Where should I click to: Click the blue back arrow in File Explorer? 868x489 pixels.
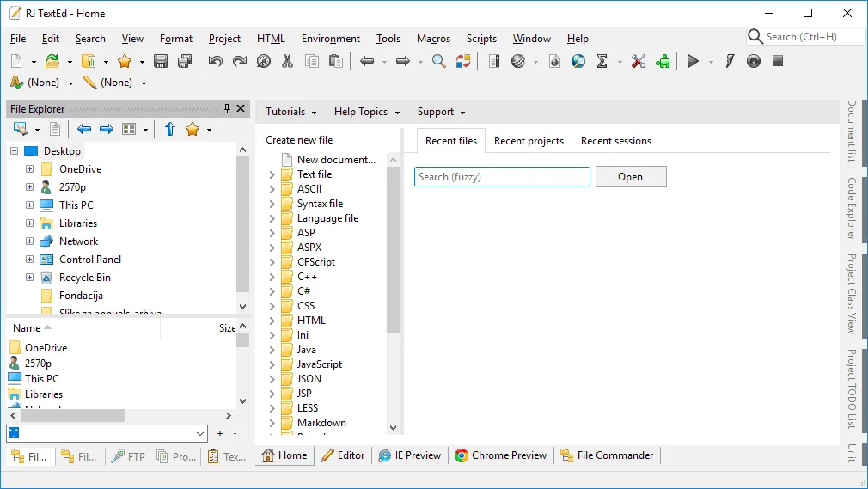84,129
